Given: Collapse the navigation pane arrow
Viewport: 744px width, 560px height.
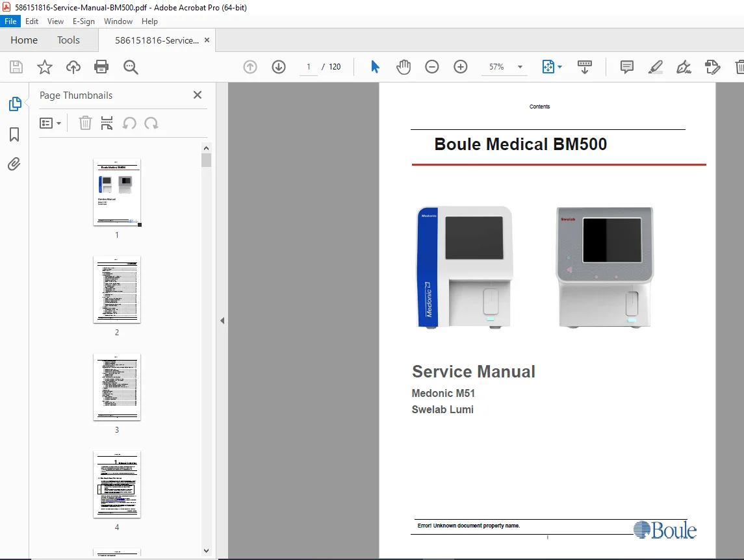Looking at the screenshot, I should [222, 321].
